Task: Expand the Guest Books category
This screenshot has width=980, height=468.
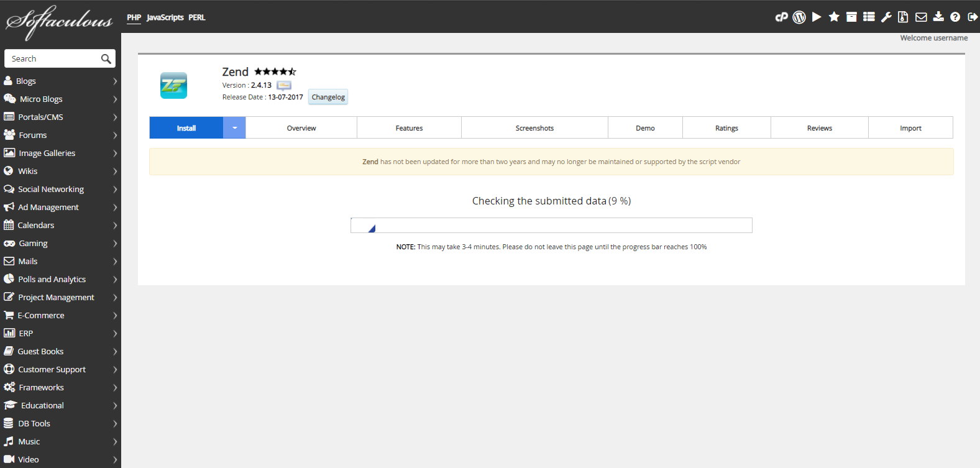Action: [60, 351]
